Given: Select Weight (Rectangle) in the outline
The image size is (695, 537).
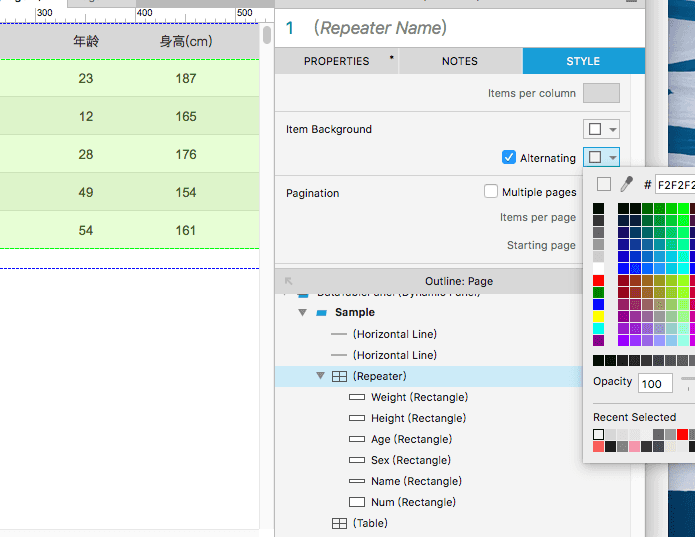Looking at the screenshot, I should click(x=419, y=397).
